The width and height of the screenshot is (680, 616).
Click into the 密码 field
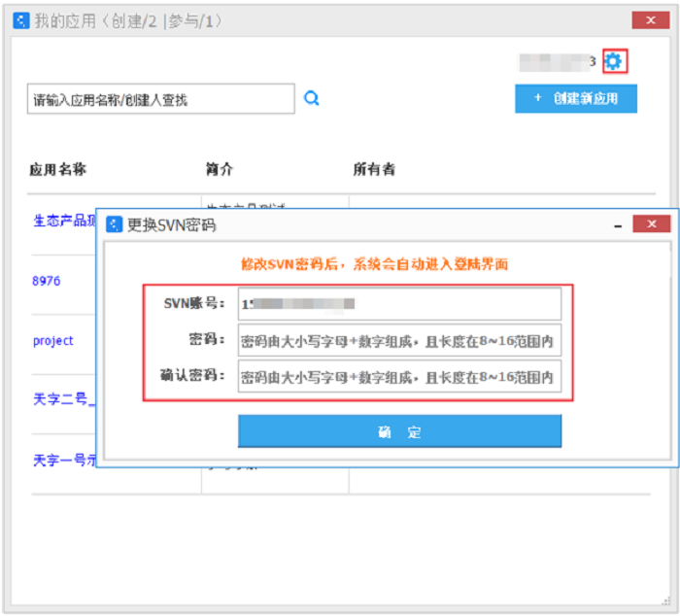(x=399, y=341)
